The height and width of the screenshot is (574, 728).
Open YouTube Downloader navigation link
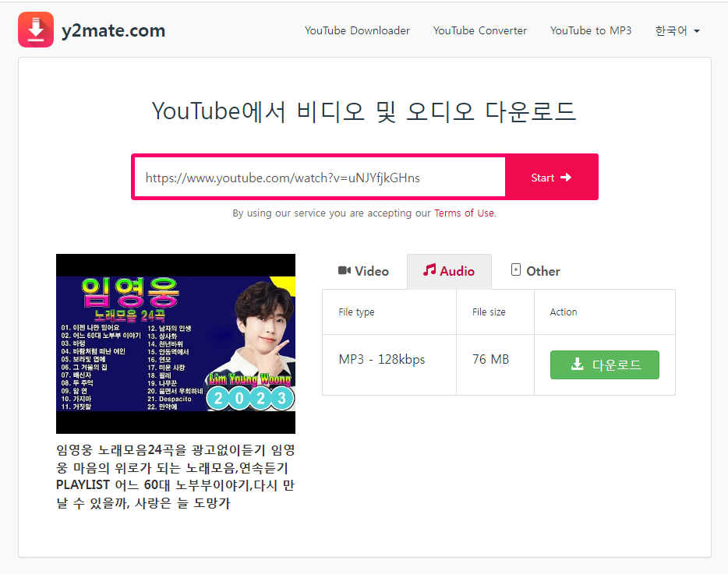point(357,30)
